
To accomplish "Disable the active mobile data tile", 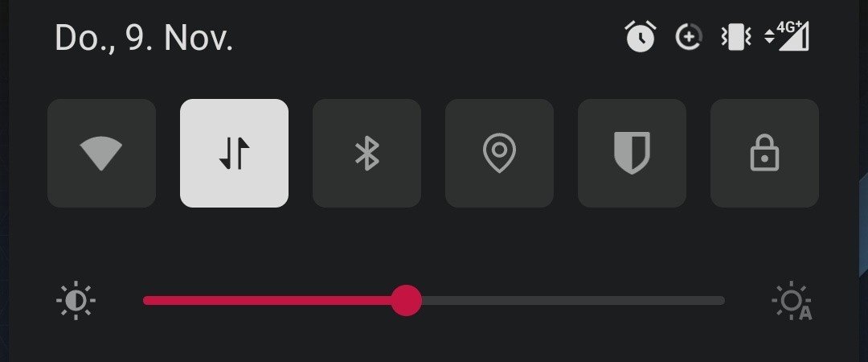I will point(234,153).
